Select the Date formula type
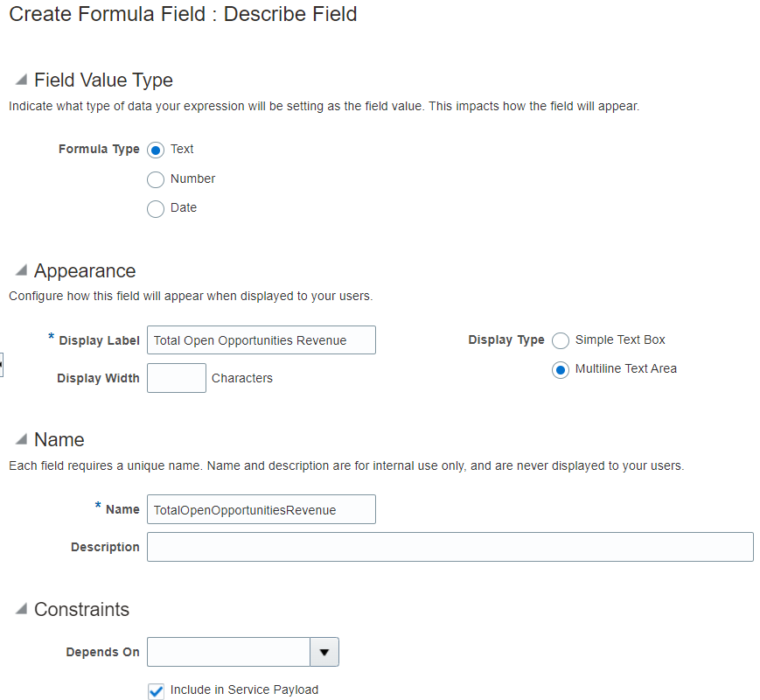 [x=156, y=208]
